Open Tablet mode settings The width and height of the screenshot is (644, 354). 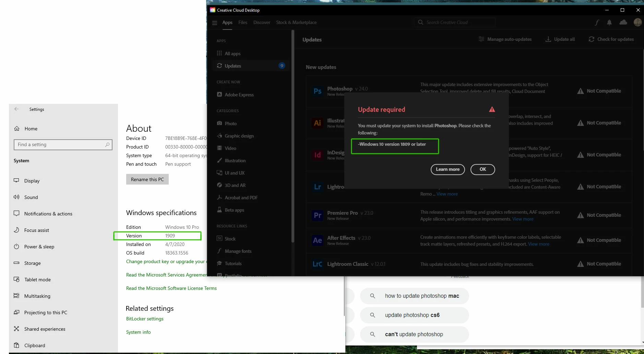pyautogui.click(x=63, y=280)
